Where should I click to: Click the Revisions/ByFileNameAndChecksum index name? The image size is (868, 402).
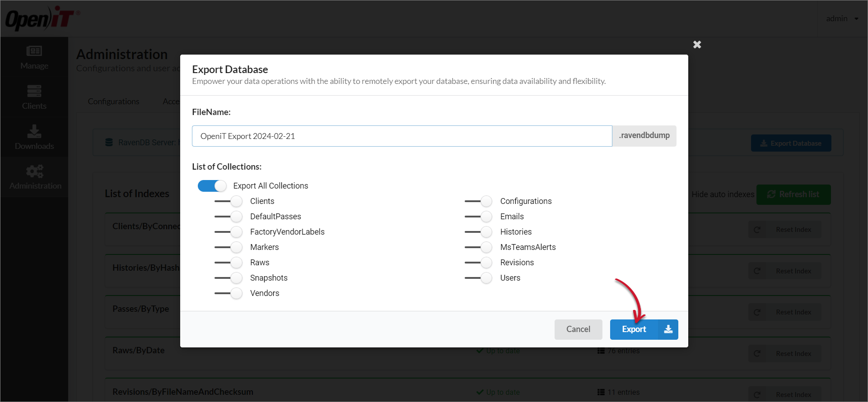pos(183,392)
